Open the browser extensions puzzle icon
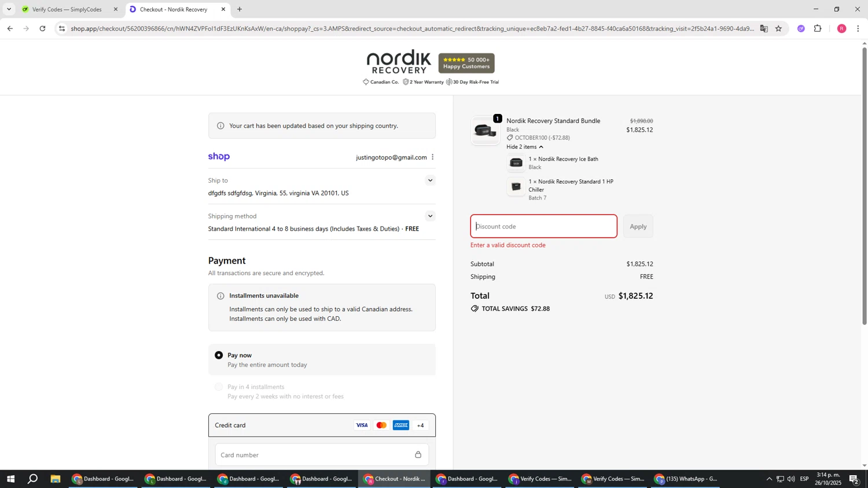 click(x=818, y=28)
